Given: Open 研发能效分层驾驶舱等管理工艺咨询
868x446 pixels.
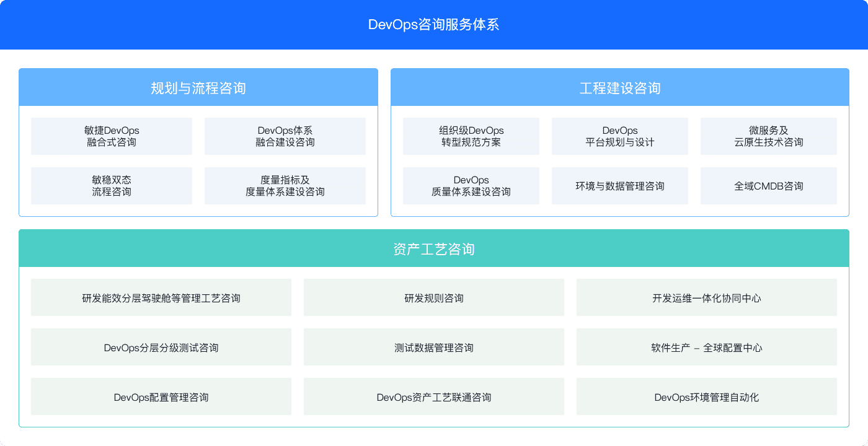Looking at the screenshot, I should click(161, 297).
